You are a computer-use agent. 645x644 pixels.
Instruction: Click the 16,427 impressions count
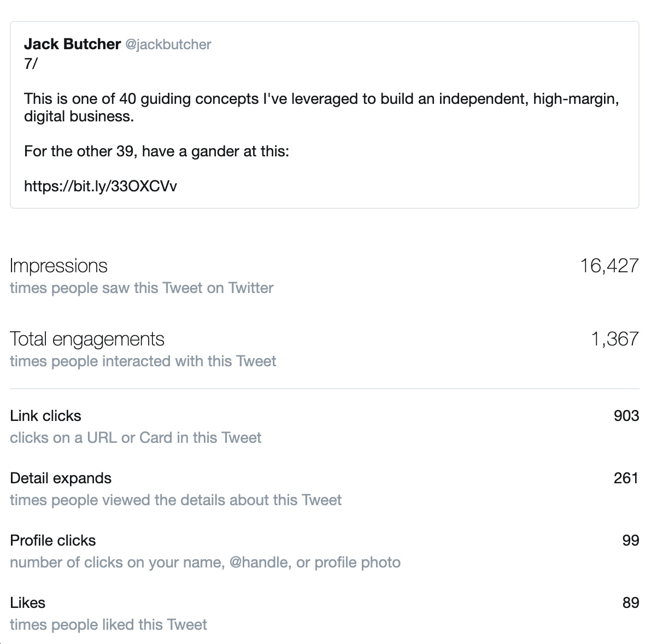coord(609,266)
